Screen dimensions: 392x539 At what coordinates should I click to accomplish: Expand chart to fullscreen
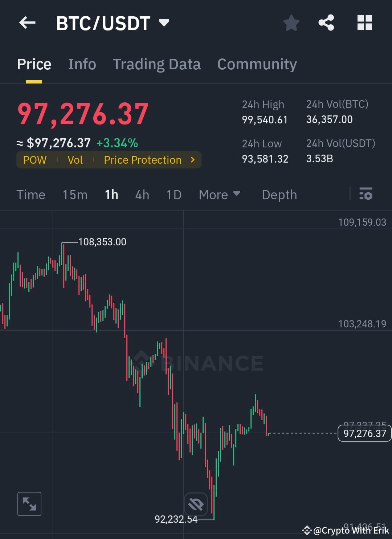29,504
